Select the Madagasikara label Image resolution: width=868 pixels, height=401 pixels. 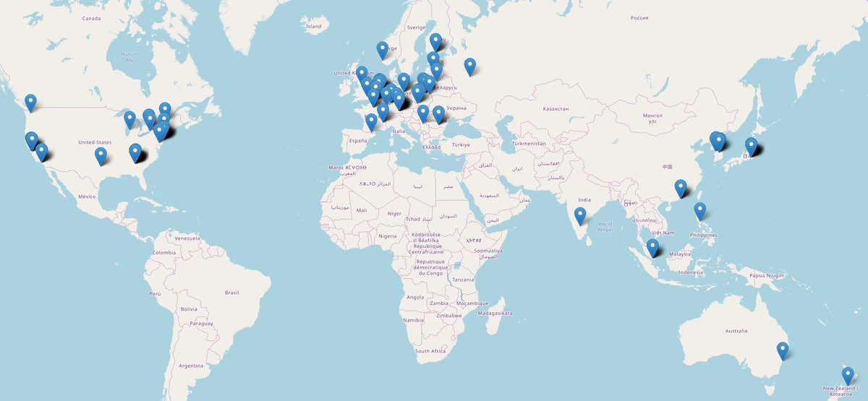coord(495,313)
